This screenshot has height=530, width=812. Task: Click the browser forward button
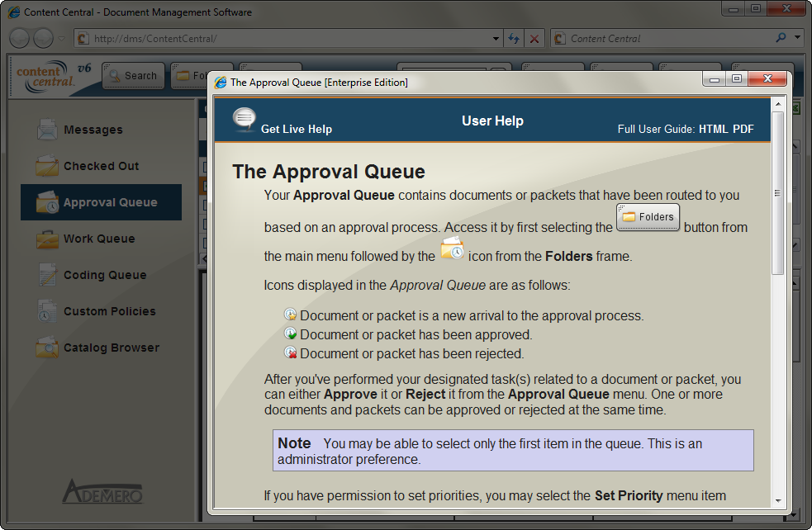44,38
